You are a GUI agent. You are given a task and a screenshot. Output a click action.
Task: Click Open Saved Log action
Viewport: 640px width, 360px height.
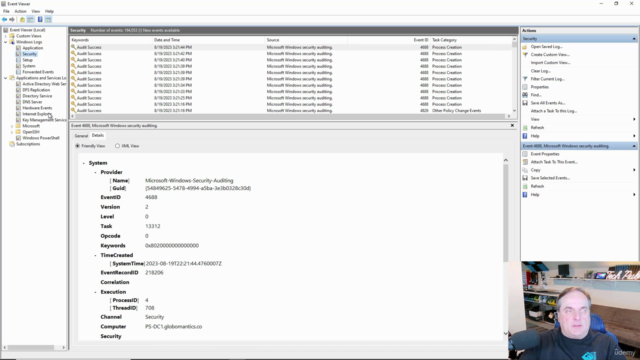547,47
